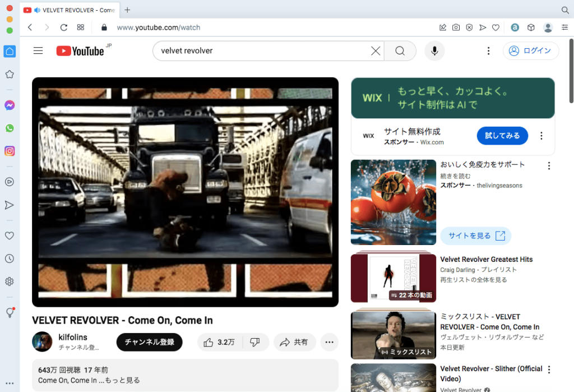The height and width of the screenshot is (392, 574).
Task: Click the サイトを見る button
Action: click(x=476, y=236)
